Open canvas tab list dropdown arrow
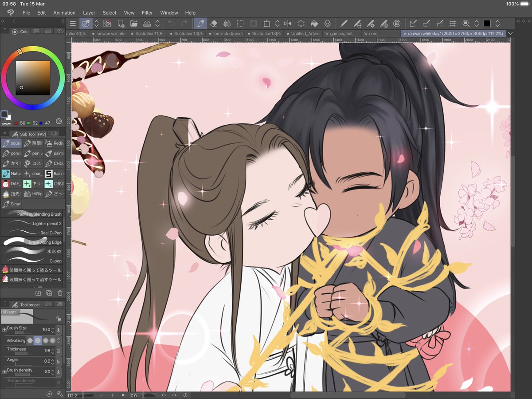This screenshot has width=532, height=399. [x=510, y=33]
